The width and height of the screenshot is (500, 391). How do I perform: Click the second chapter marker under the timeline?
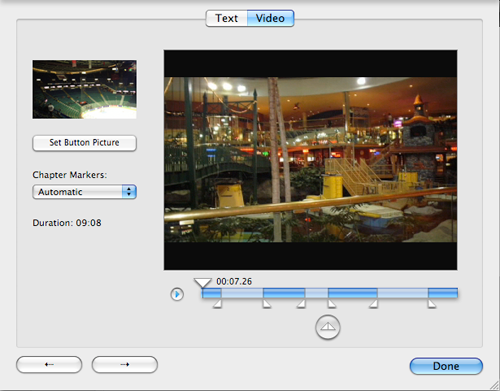[267, 304]
